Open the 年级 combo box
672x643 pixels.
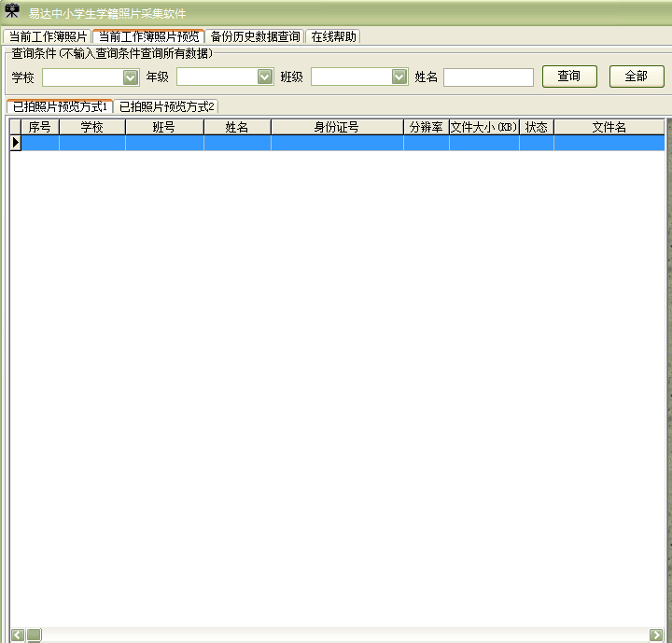point(265,77)
